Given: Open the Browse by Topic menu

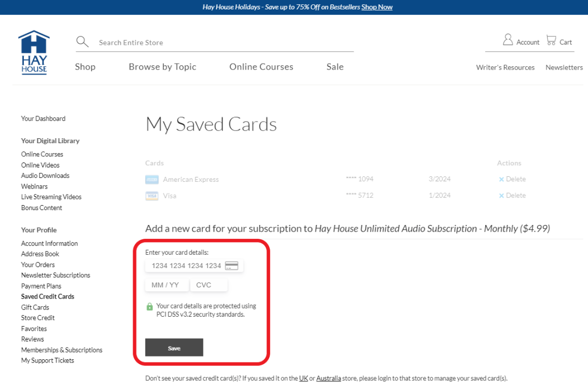Looking at the screenshot, I should pyautogui.click(x=162, y=67).
